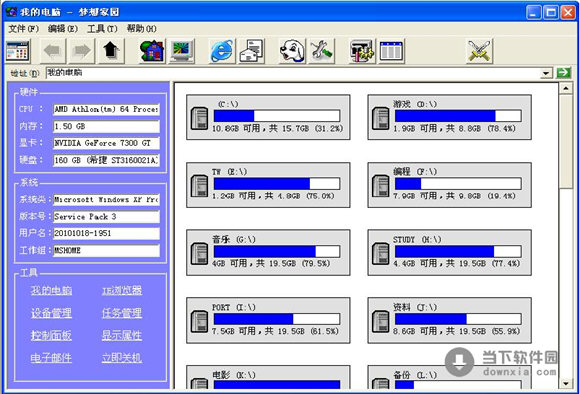Expand the address bar dropdown arrow
Image resolution: width=580 pixels, height=394 pixels.
point(546,73)
